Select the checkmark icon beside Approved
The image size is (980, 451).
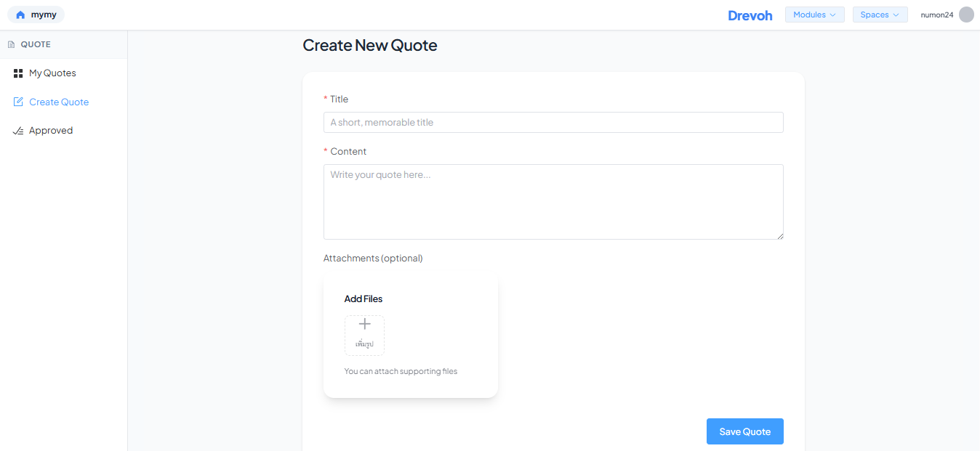17,130
